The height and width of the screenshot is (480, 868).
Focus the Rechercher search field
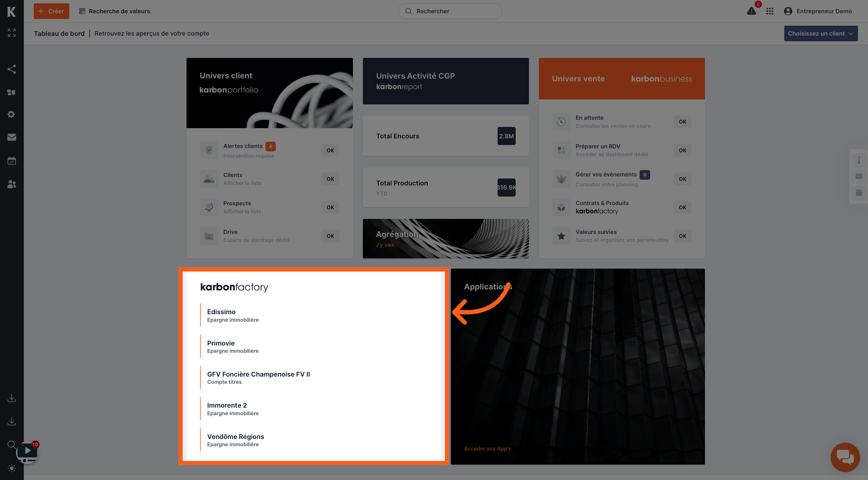point(450,11)
